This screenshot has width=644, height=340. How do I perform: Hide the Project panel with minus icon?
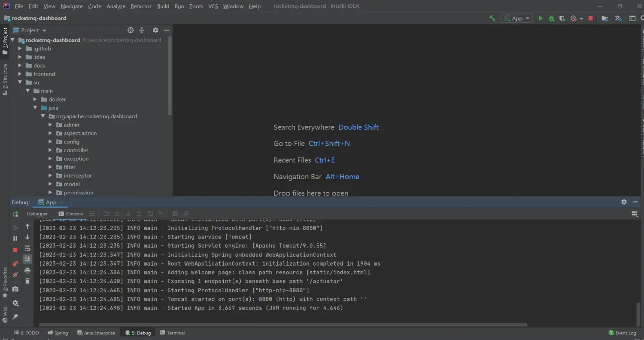tap(167, 30)
